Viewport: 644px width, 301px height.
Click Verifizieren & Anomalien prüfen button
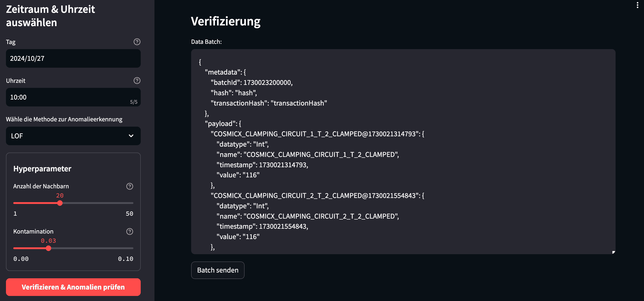pyautogui.click(x=73, y=287)
